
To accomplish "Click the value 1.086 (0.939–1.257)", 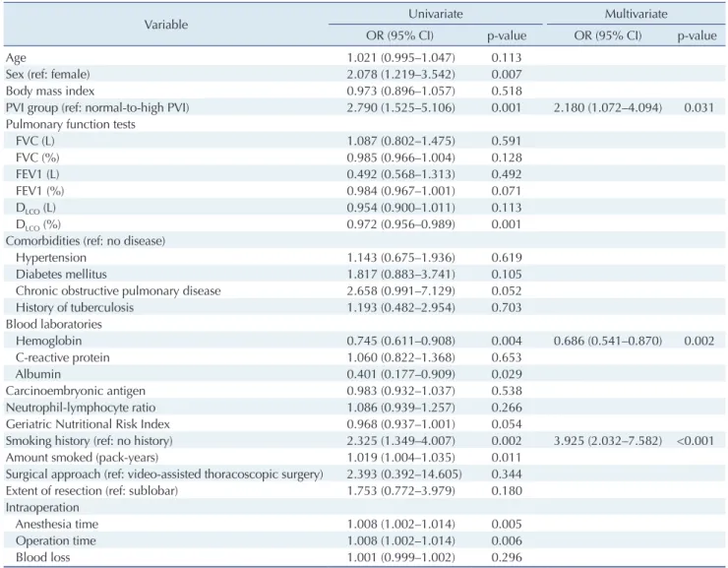I will tap(401, 408).
